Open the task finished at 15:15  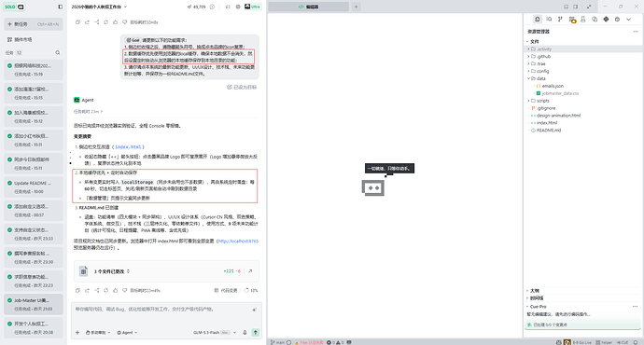click(34, 93)
